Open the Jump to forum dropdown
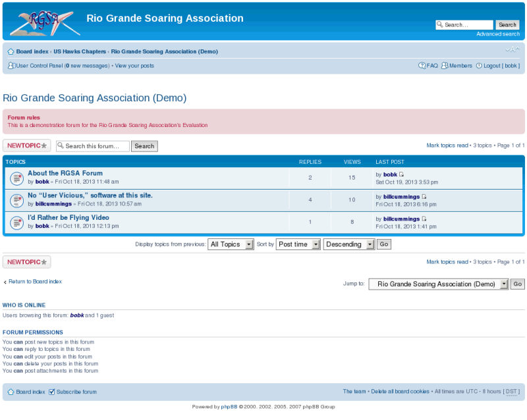 tap(439, 284)
